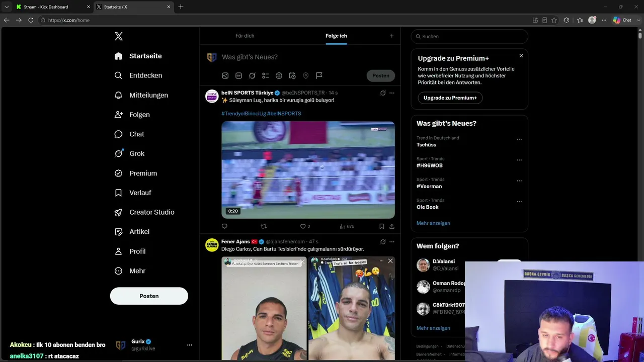
Task: Open a new browser tab
Action: click(181, 7)
